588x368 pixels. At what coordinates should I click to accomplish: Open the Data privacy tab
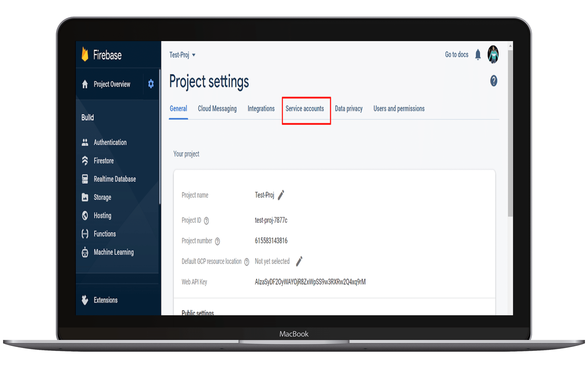pos(349,109)
